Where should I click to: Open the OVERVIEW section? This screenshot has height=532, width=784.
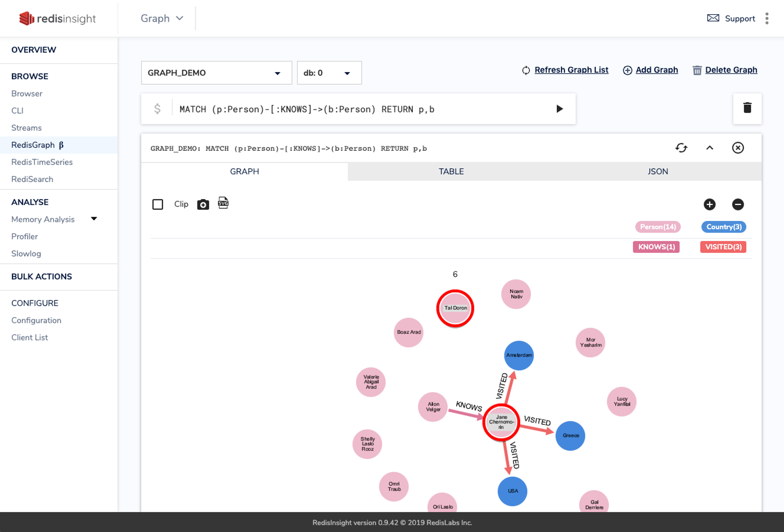pos(34,50)
